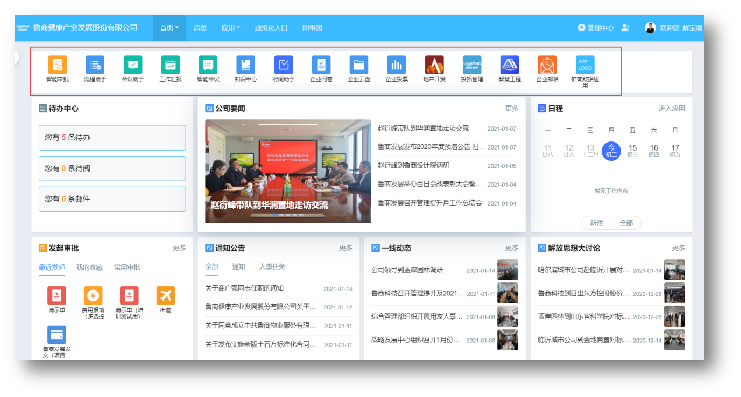Open the user profile avatar menu
This screenshot has height=397, width=741.
(x=650, y=28)
